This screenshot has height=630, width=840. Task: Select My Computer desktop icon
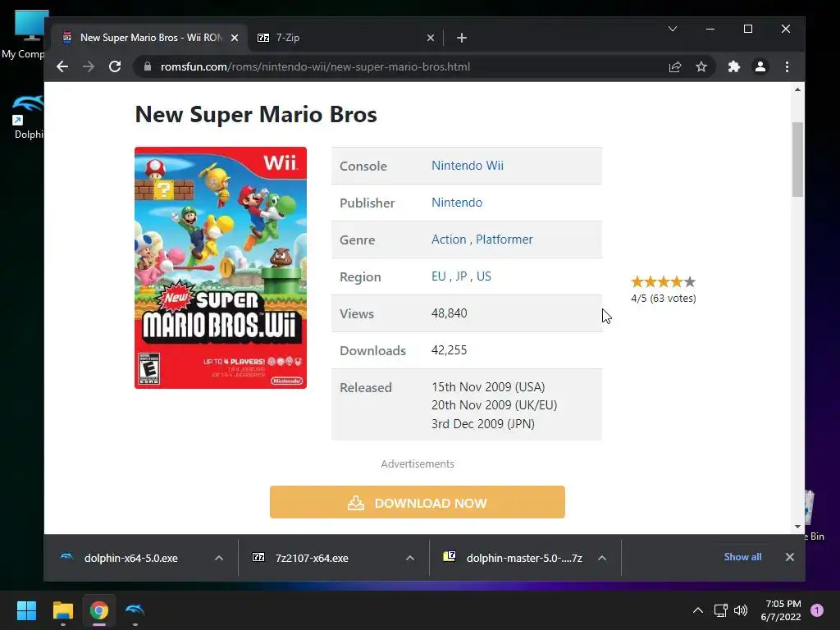(24, 33)
